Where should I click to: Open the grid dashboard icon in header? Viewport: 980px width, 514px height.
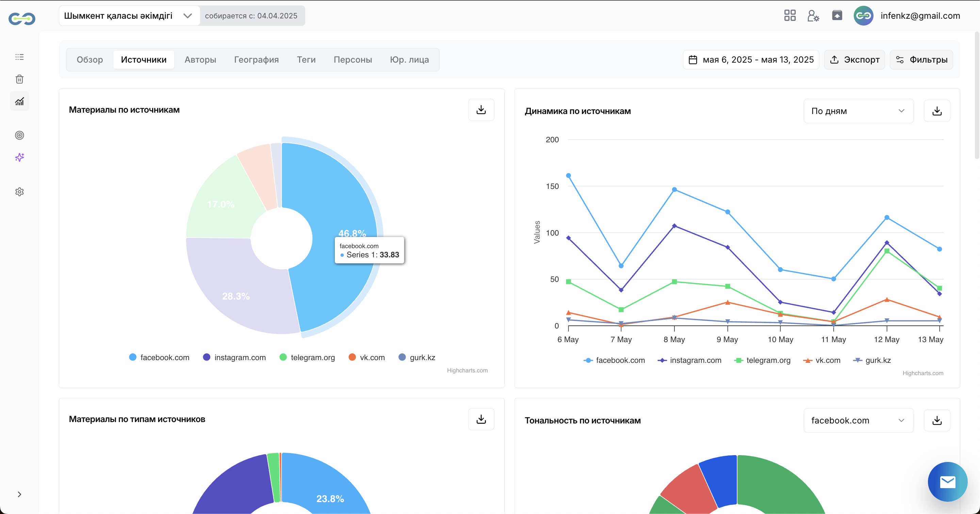[790, 16]
